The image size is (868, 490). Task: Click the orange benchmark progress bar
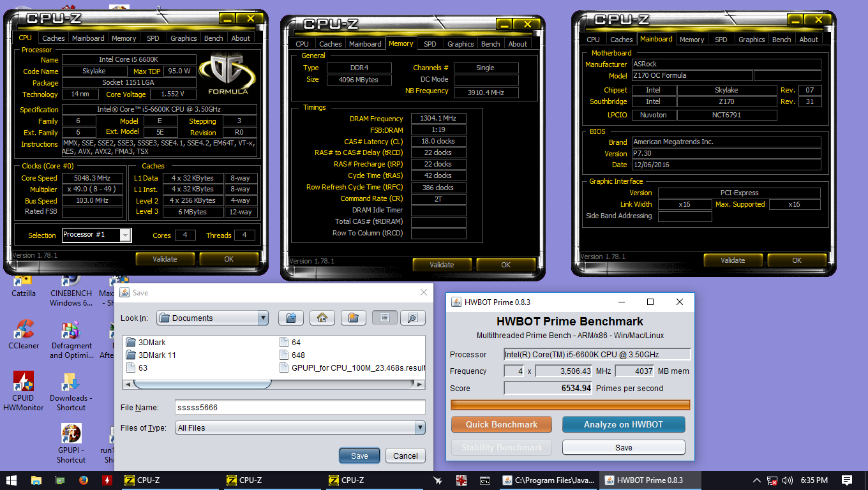571,405
